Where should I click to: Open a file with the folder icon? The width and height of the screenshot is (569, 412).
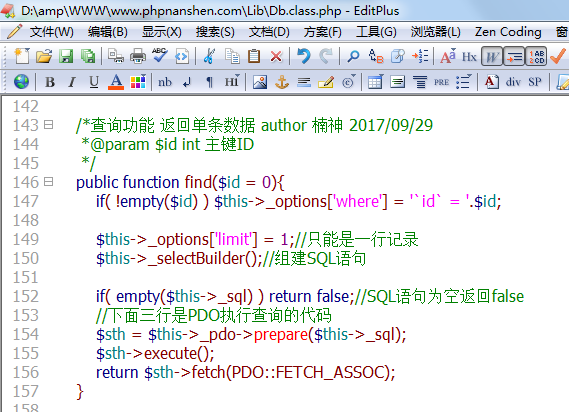(44, 56)
